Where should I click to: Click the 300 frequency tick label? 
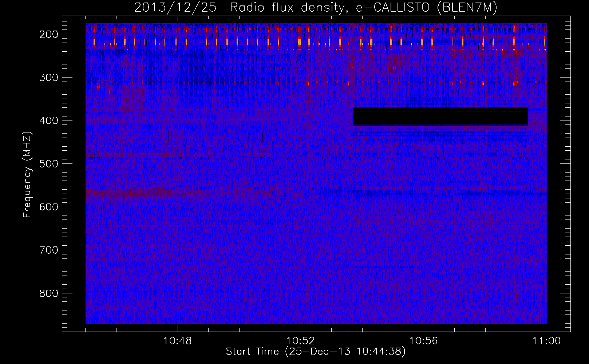pos(48,78)
